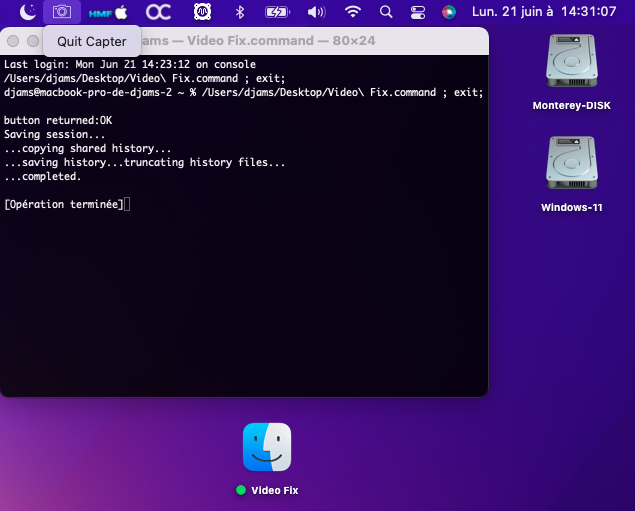The height and width of the screenshot is (511, 635).
Task: Select the Windows-11 drive icon
Action: [571, 163]
